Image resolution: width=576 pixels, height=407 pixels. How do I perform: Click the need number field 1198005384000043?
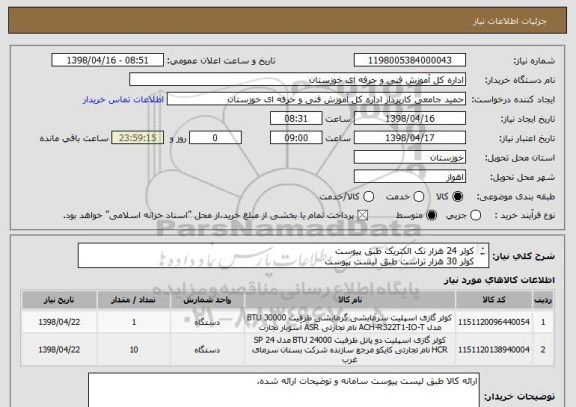(x=410, y=60)
